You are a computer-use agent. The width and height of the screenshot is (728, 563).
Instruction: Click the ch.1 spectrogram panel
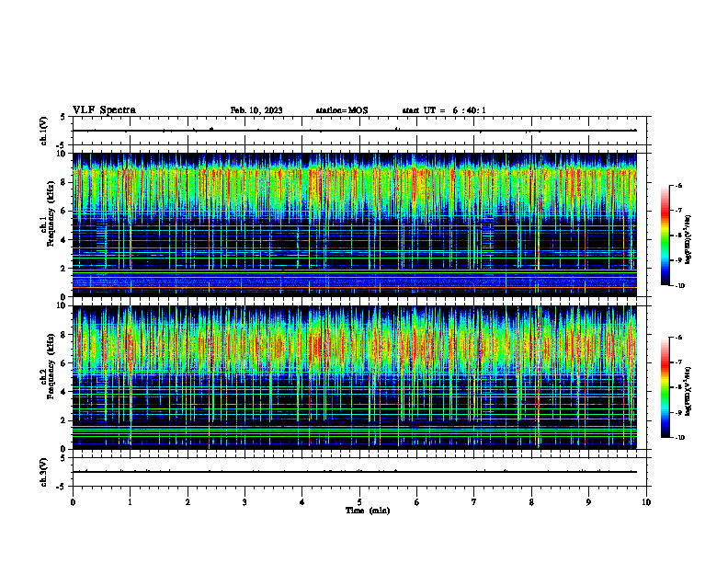coord(355,224)
